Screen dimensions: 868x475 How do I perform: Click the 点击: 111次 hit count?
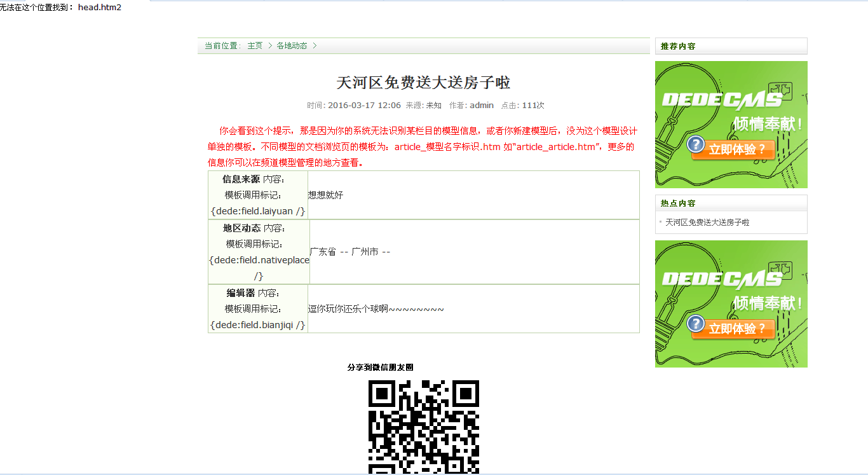(523, 106)
